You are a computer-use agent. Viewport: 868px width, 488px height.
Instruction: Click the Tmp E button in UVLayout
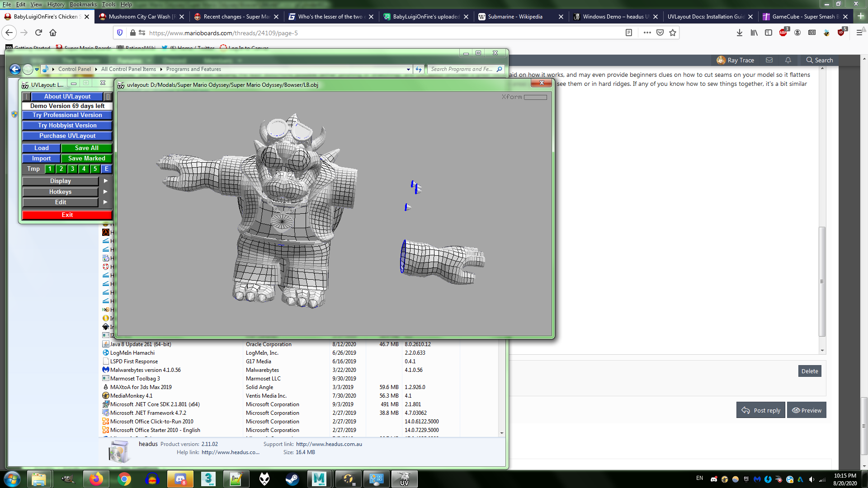(106, 169)
